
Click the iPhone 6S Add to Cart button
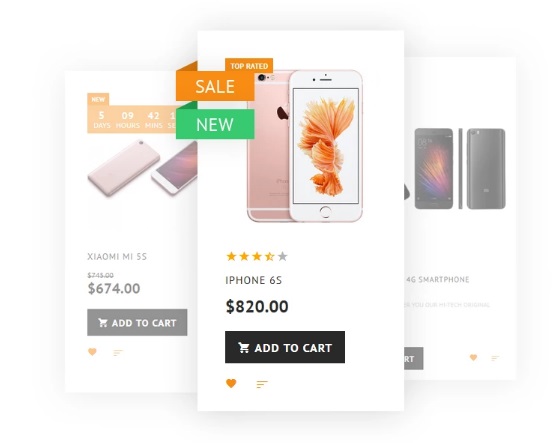tap(285, 347)
